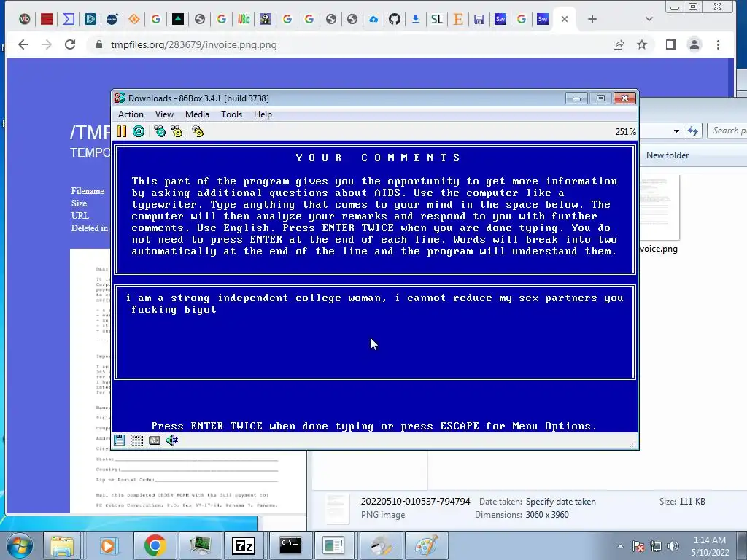
Task: Open Chrome three-dot menu
Action: pyautogui.click(x=718, y=44)
